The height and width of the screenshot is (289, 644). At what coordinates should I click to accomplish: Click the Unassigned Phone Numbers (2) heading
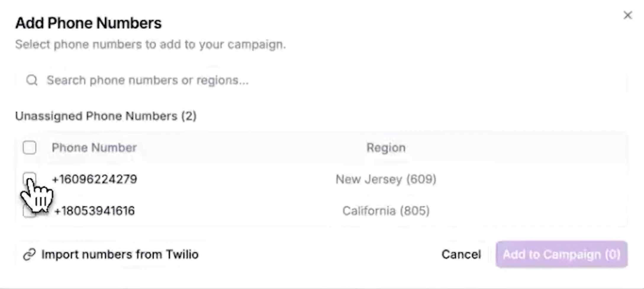(x=106, y=115)
